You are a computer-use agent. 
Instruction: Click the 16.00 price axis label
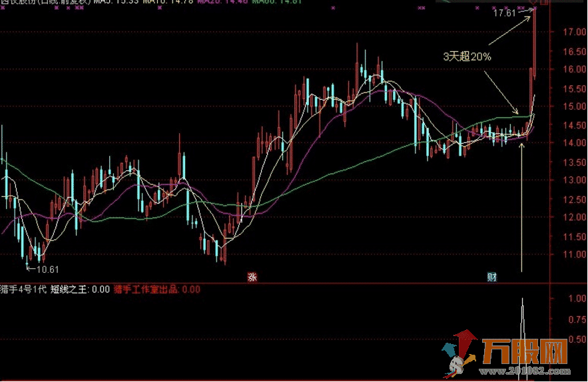point(575,69)
